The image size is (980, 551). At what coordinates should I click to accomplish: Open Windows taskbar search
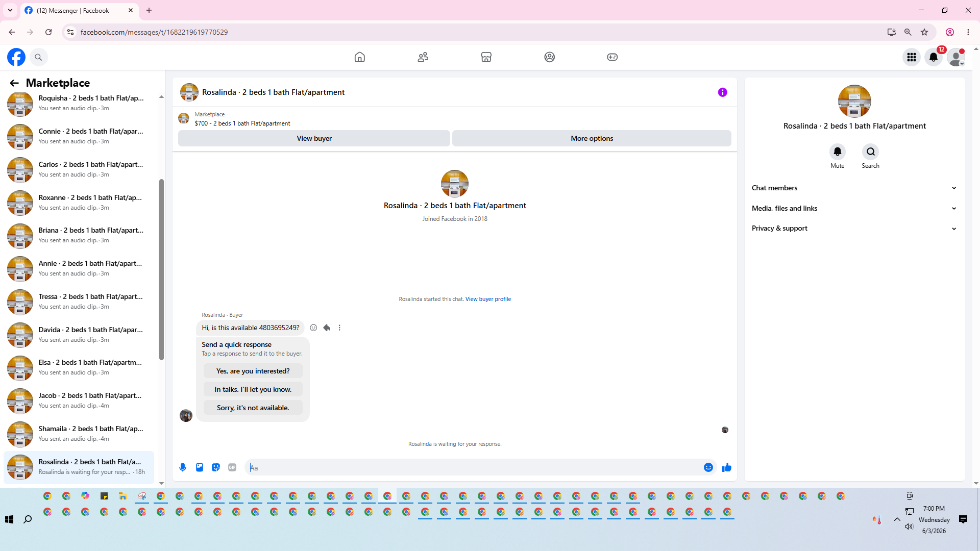tap(28, 519)
